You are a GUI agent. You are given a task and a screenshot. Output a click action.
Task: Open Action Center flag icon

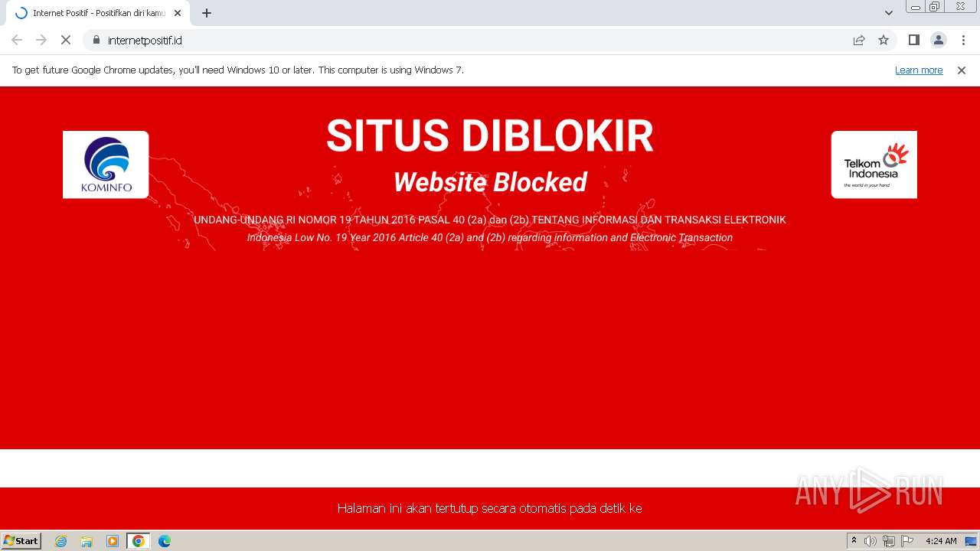click(907, 541)
